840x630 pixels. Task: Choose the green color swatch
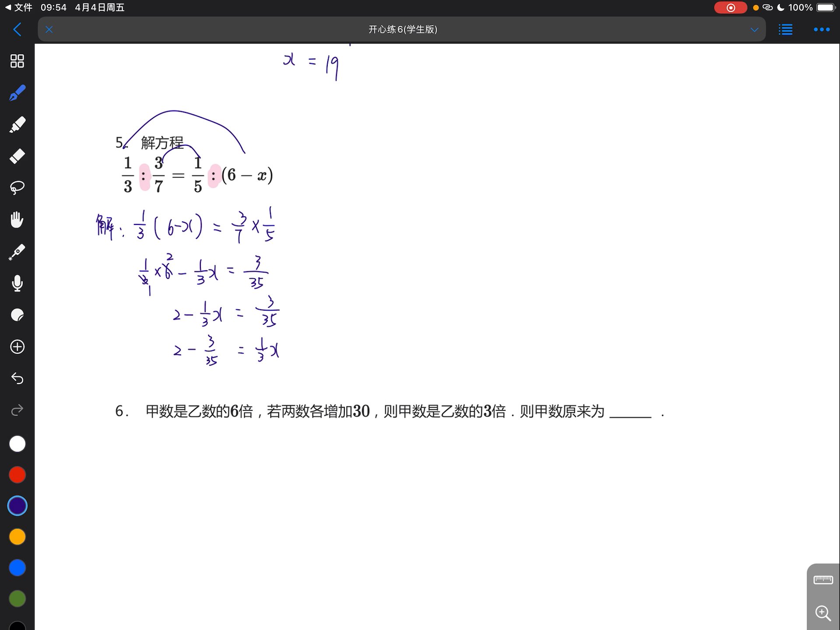(17, 599)
